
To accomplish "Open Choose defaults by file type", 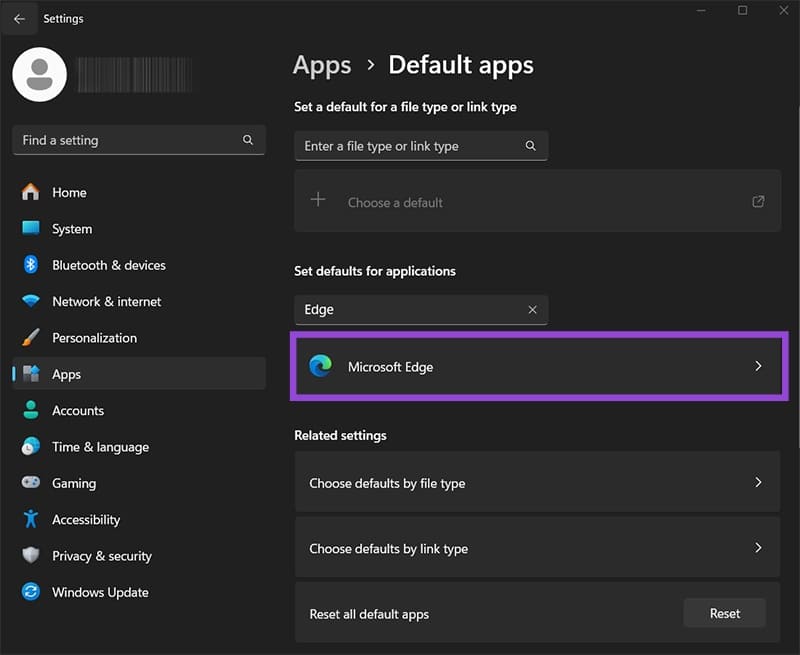I will (537, 482).
